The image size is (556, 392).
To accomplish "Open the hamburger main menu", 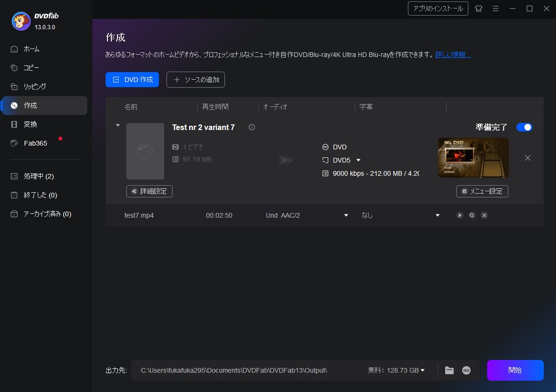I will pos(495,8).
